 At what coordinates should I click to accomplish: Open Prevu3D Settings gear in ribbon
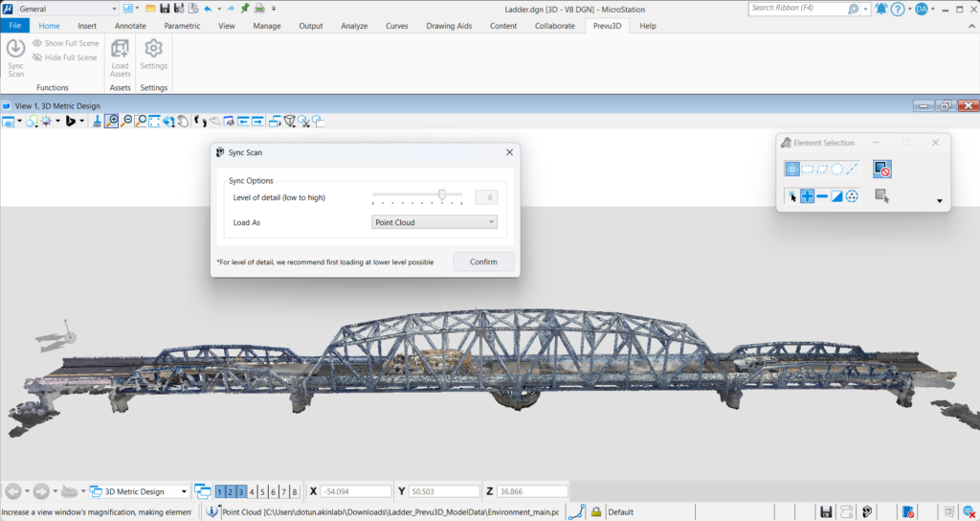point(154,55)
